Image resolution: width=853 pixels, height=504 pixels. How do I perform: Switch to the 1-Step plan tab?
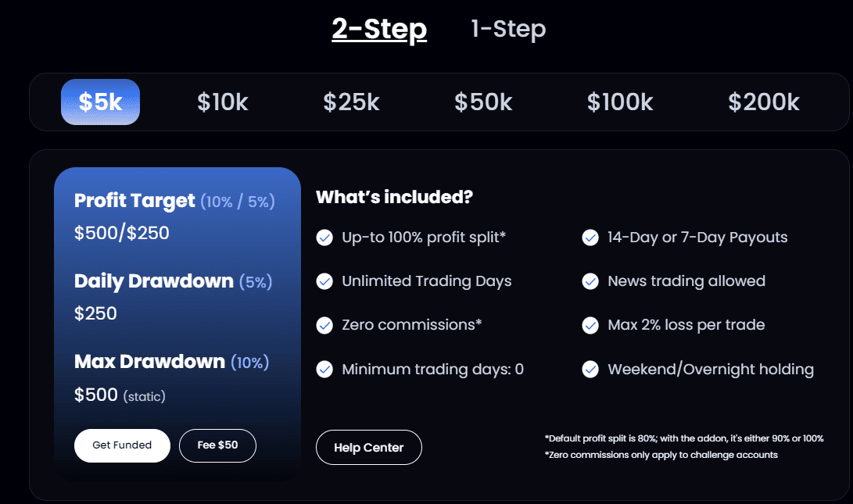coord(507,29)
